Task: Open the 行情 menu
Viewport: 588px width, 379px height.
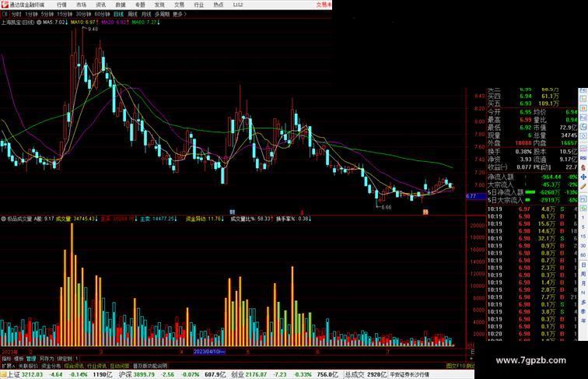Action: pos(61,5)
